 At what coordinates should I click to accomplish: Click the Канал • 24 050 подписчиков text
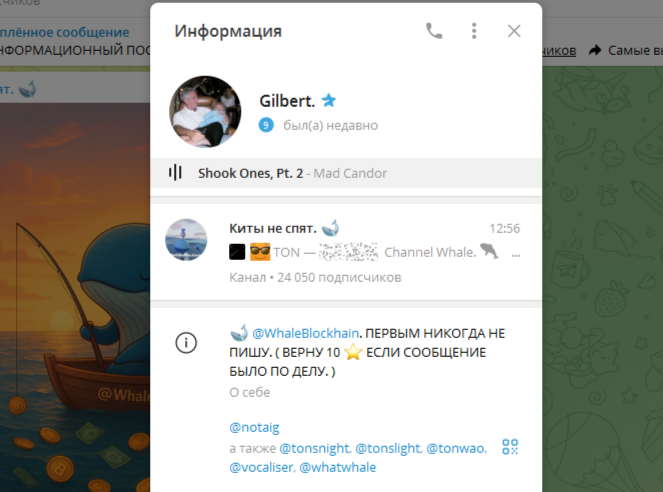tap(315, 277)
